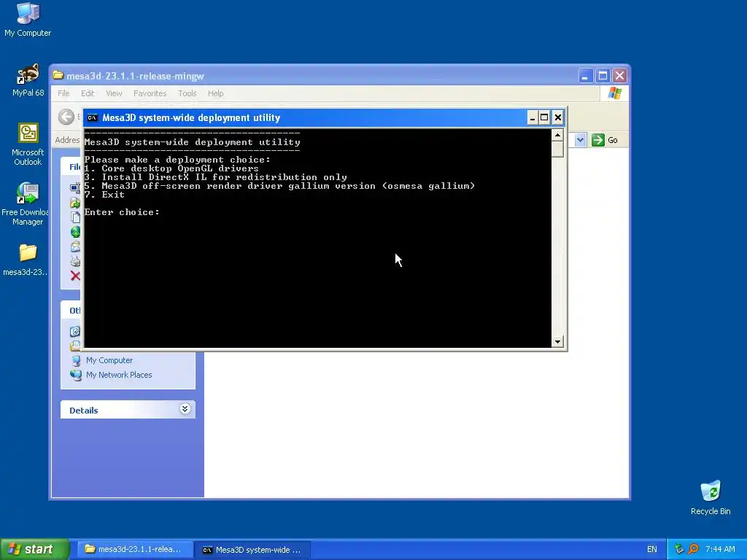Open Tools menu in Explorer window
Screen dimensions: 747x560
tap(187, 93)
